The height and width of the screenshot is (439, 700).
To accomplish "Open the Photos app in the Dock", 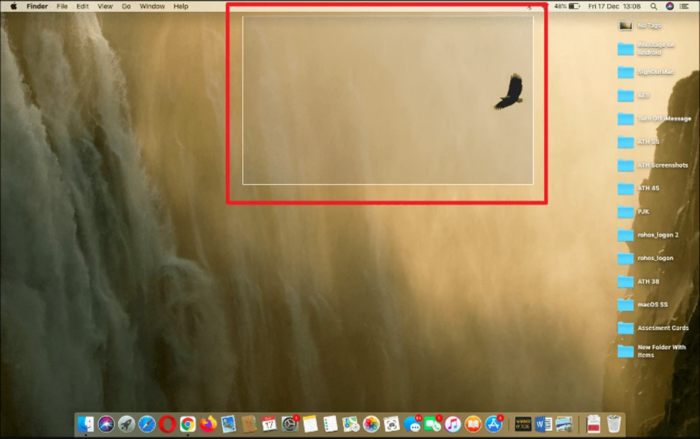I will tap(371, 424).
